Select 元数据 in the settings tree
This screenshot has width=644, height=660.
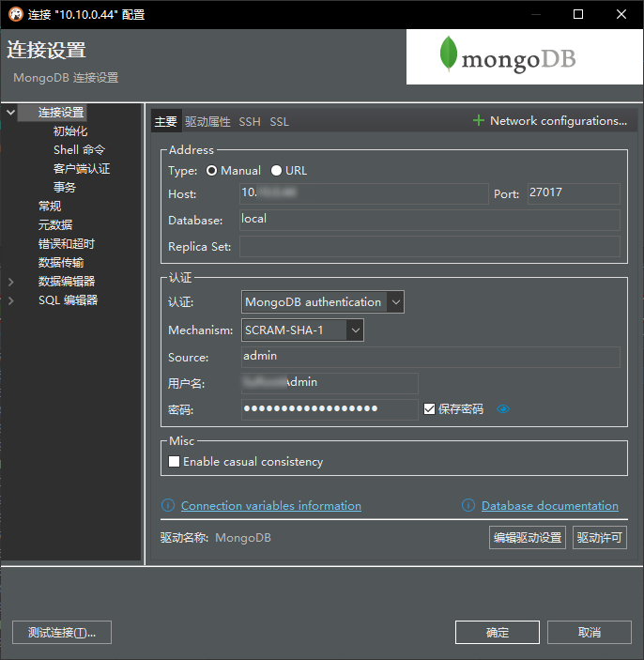click(55, 224)
